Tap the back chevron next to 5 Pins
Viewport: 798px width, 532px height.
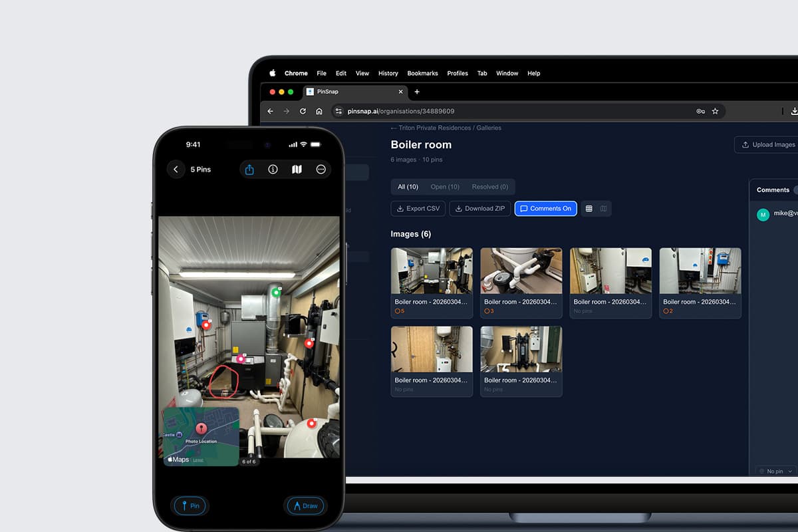coord(176,169)
